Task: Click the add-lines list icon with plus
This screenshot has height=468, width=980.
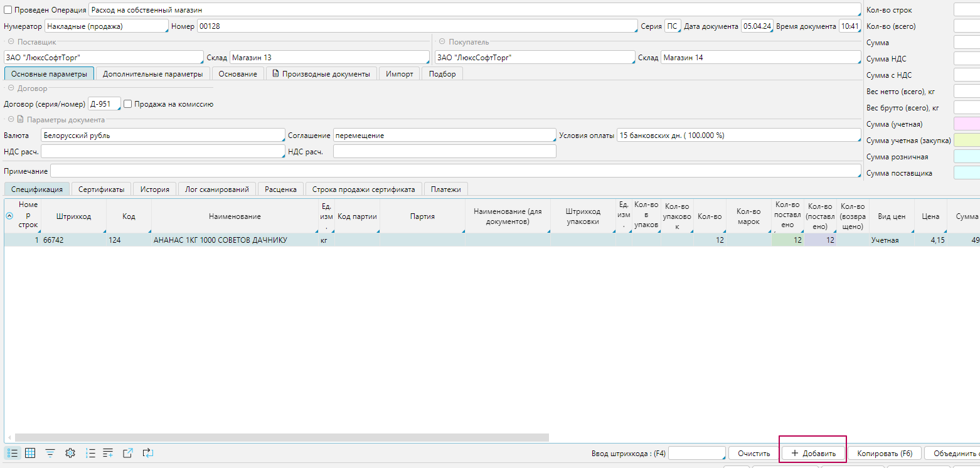Action: pos(108,453)
